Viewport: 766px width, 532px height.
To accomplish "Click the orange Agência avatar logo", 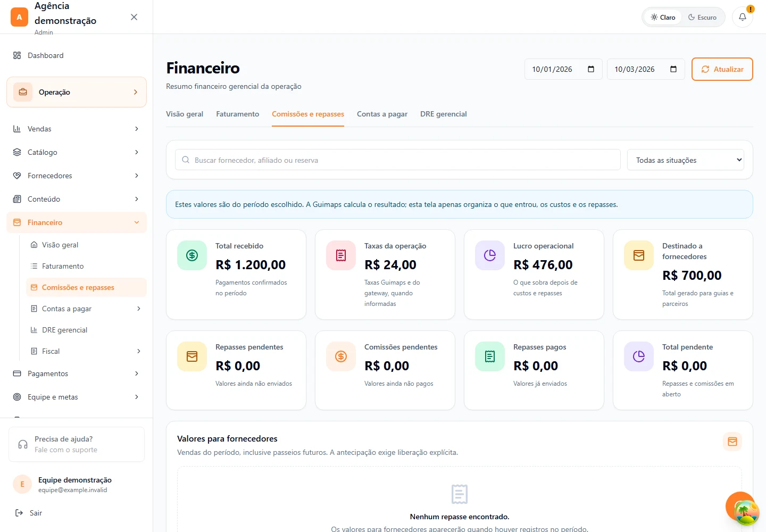I will coord(19,17).
